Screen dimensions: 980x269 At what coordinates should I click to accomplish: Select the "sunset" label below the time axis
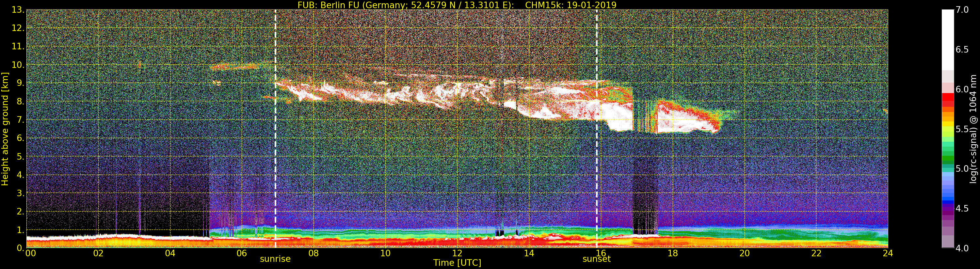pyautogui.click(x=597, y=259)
